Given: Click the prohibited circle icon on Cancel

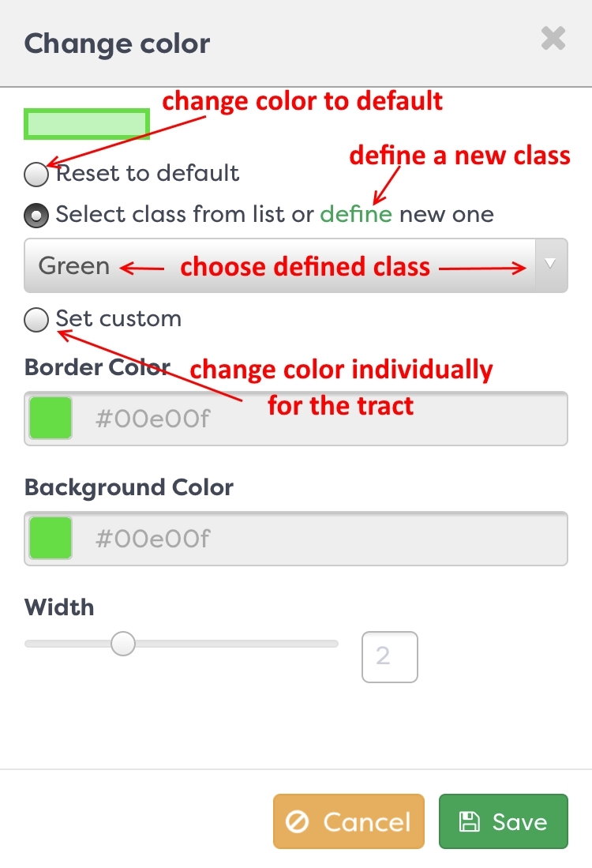Looking at the screenshot, I should coord(297,822).
